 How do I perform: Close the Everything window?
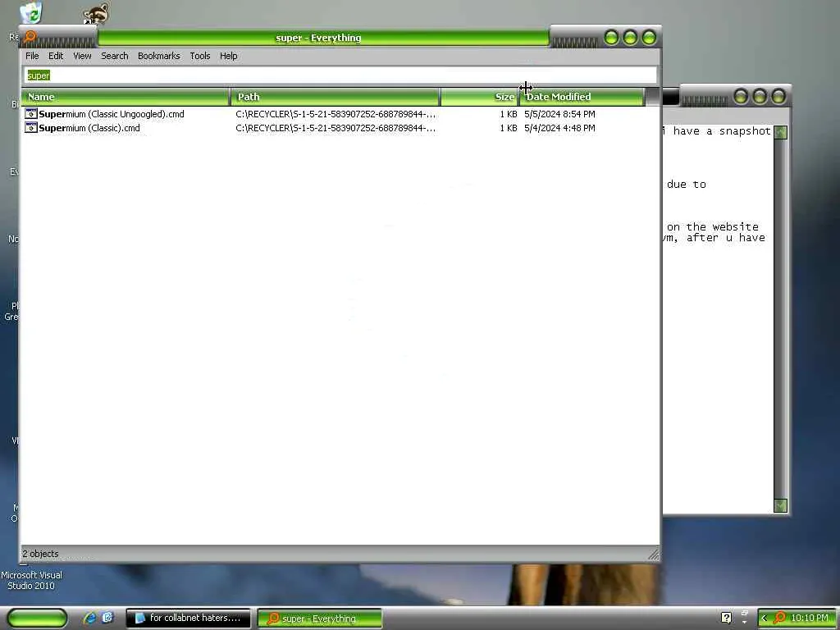(x=649, y=38)
